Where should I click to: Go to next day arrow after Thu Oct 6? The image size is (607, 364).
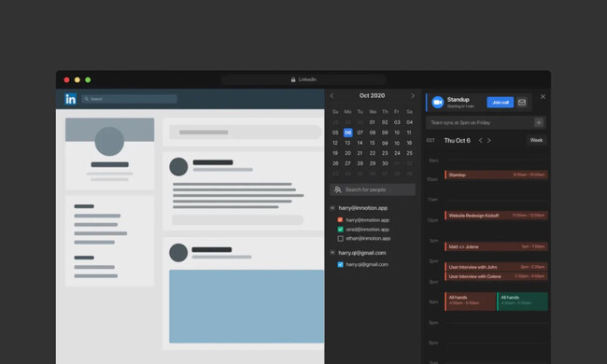coord(489,140)
